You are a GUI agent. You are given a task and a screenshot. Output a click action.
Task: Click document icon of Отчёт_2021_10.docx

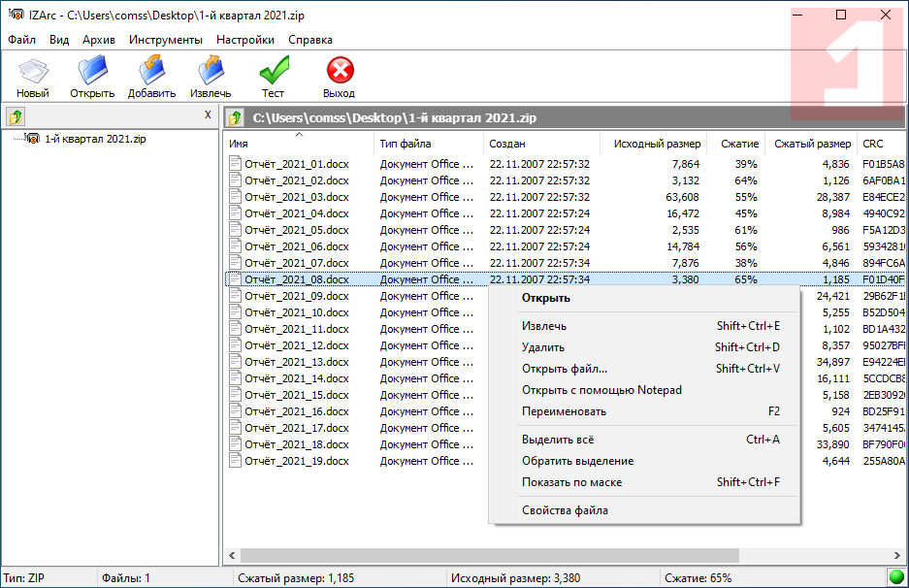tap(235, 312)
